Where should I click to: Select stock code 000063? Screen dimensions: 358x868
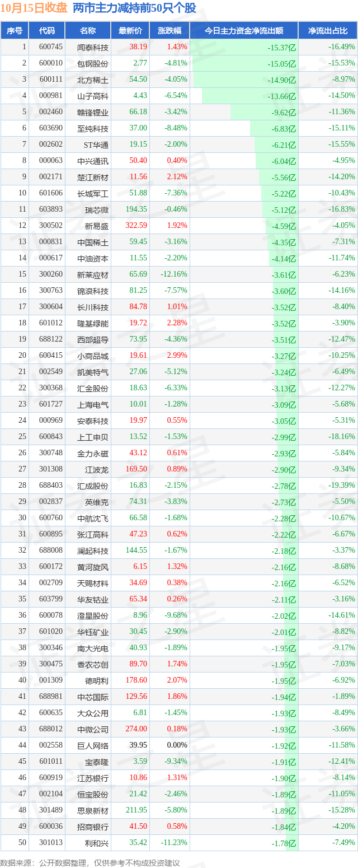point(50,161)
